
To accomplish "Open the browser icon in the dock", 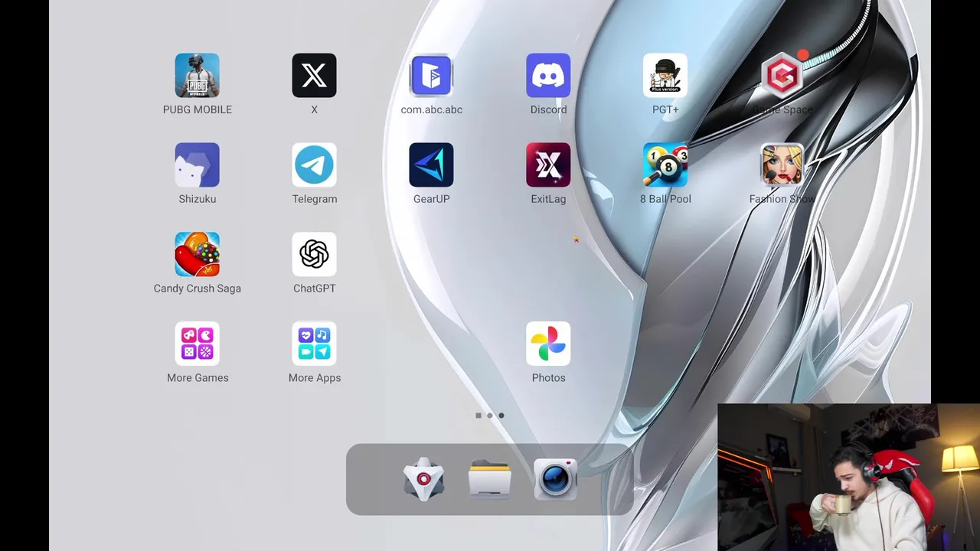I will [x=423, y=479].
